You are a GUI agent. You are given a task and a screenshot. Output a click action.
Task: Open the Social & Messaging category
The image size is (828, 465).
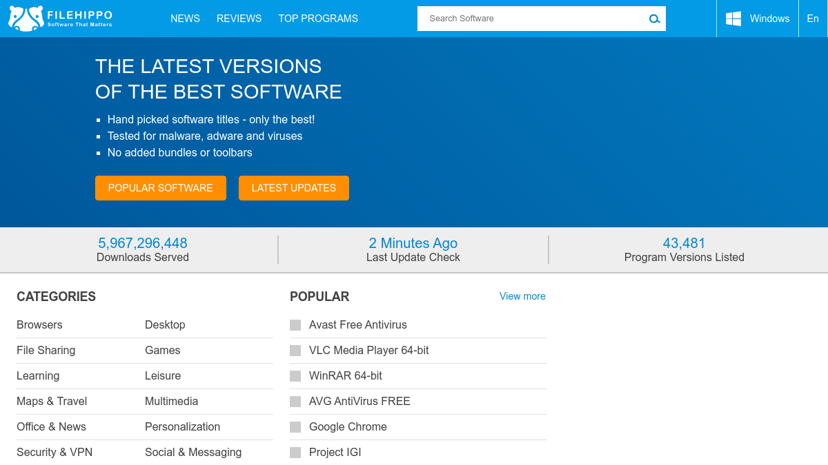pyautogui.click(x=193, y=452)
